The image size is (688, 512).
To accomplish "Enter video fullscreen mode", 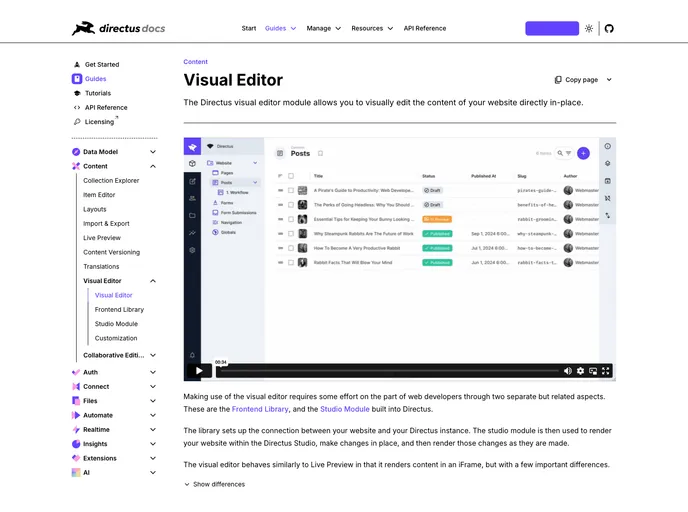I will click(x=606, y=371).
